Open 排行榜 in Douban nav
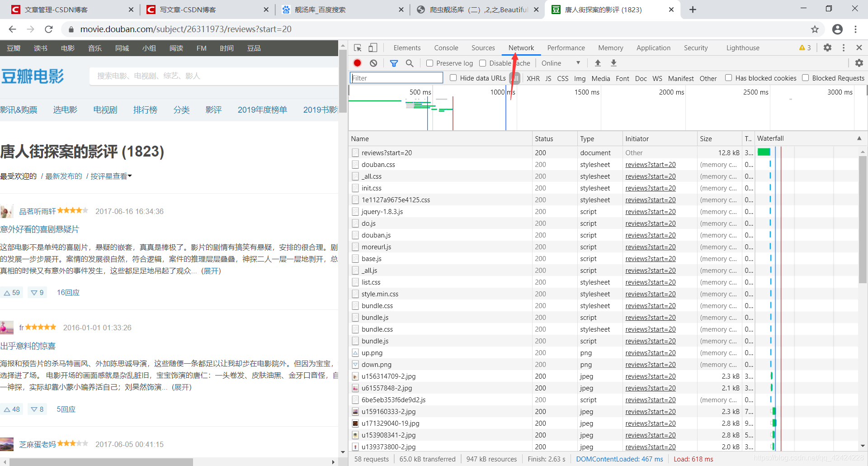The width and height of the screenshot is (868, 466). click(145, 110)
